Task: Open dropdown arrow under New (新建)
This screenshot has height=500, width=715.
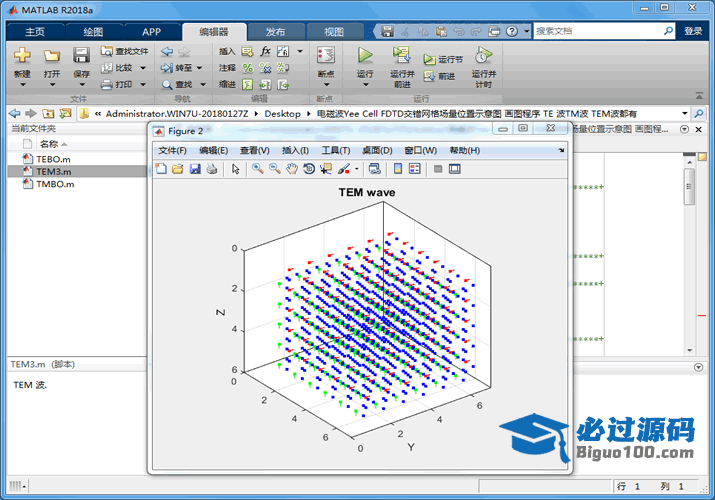Action: pyautogui.click(x=22, y=85)
